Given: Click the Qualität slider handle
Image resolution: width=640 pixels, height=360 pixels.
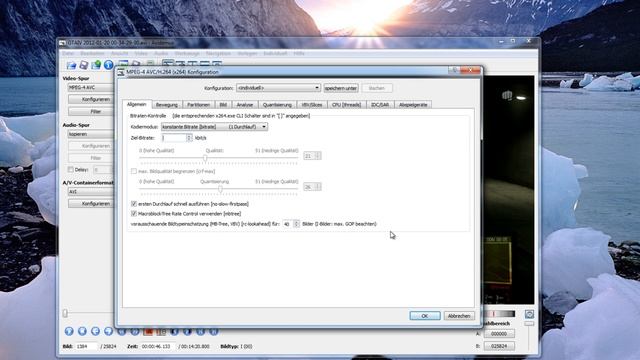Looking at the screenshot, I should point(205,158).
